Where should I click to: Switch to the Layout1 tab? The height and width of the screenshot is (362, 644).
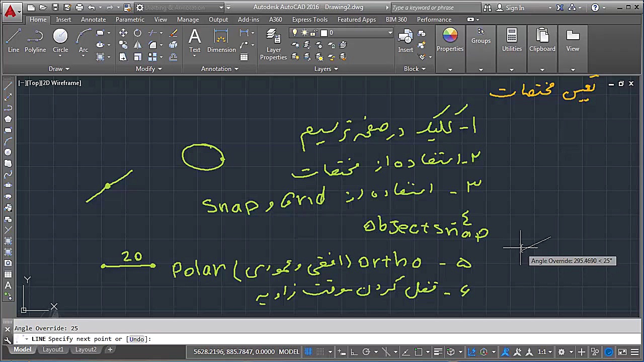tap(53, 349)
